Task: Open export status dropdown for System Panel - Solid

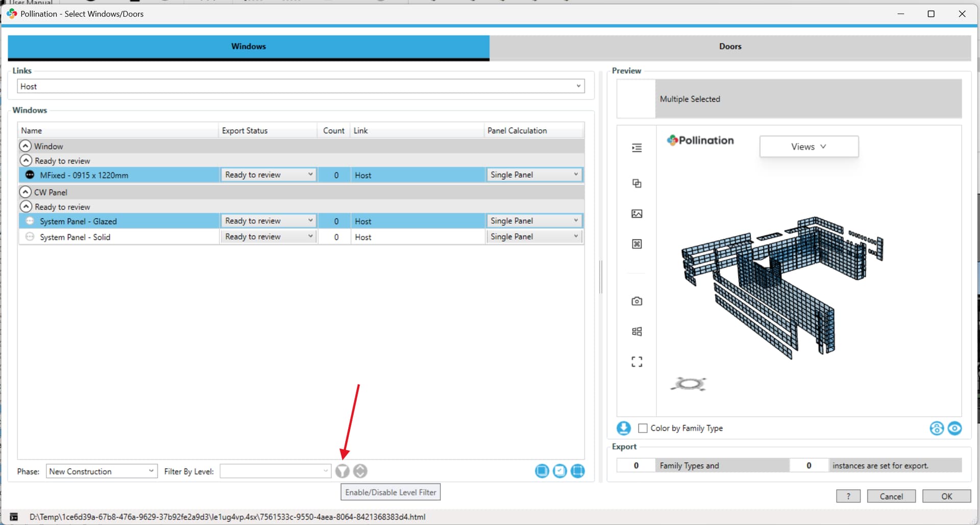Action: (x=268, y=236)
